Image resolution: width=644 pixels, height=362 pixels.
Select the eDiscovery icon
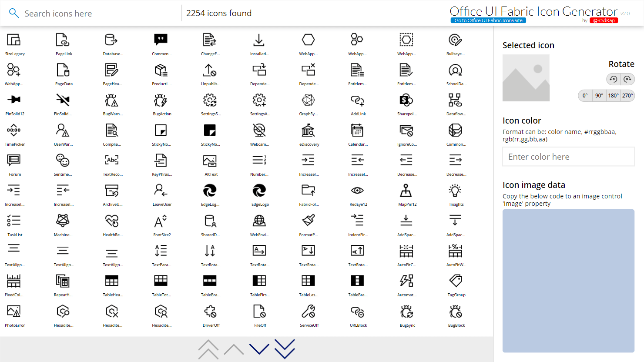coord(309,134)
